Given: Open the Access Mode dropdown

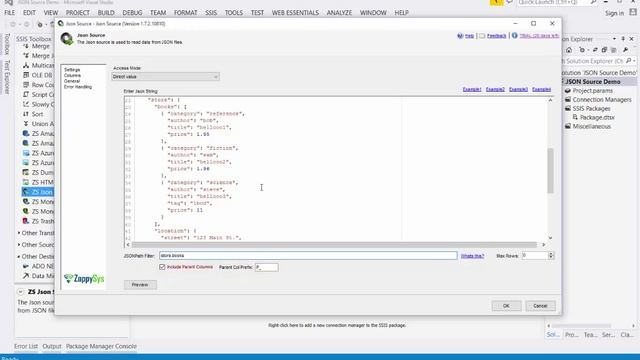Looking at the screenshot, I should click(165, 77).
